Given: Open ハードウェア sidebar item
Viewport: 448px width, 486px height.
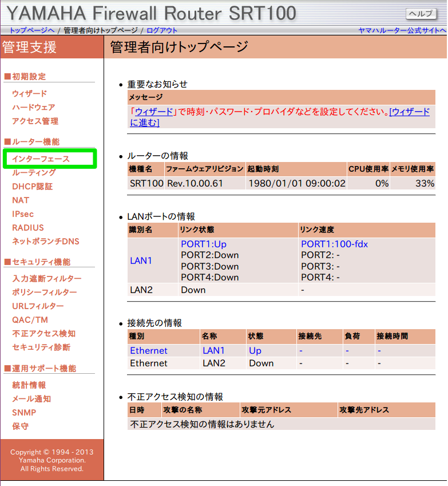Looking at the screenshot, I should 33,107.
